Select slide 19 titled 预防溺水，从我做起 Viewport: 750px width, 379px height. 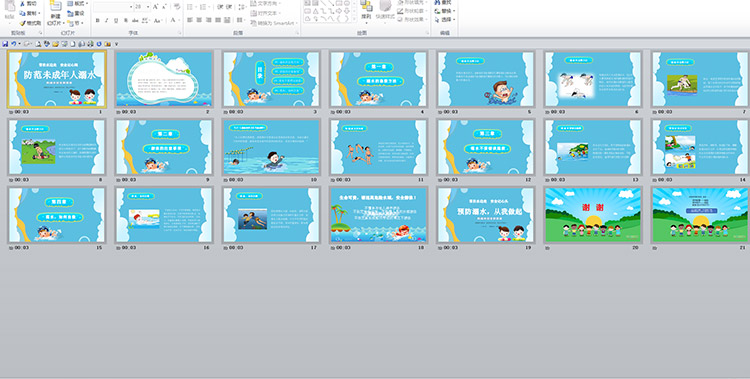485,215
